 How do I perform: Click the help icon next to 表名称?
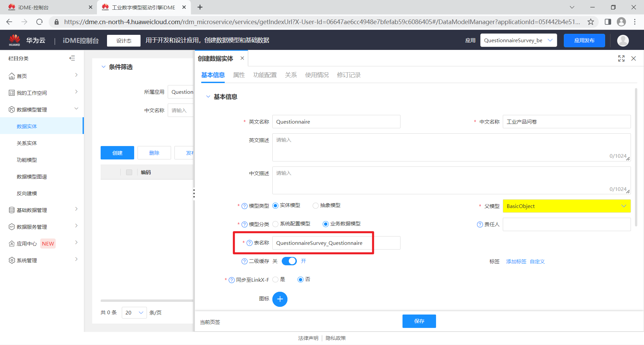[250, 243]
